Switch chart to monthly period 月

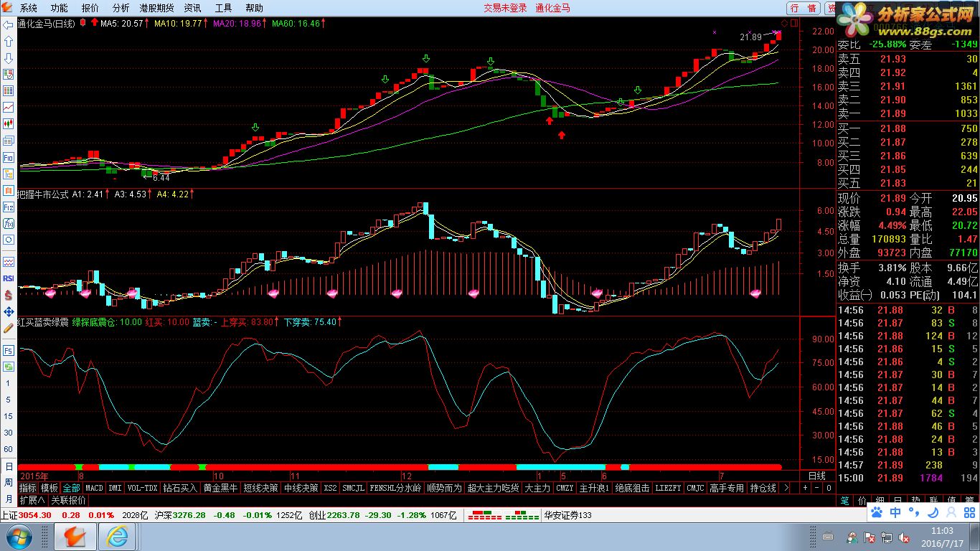(9, 499)
